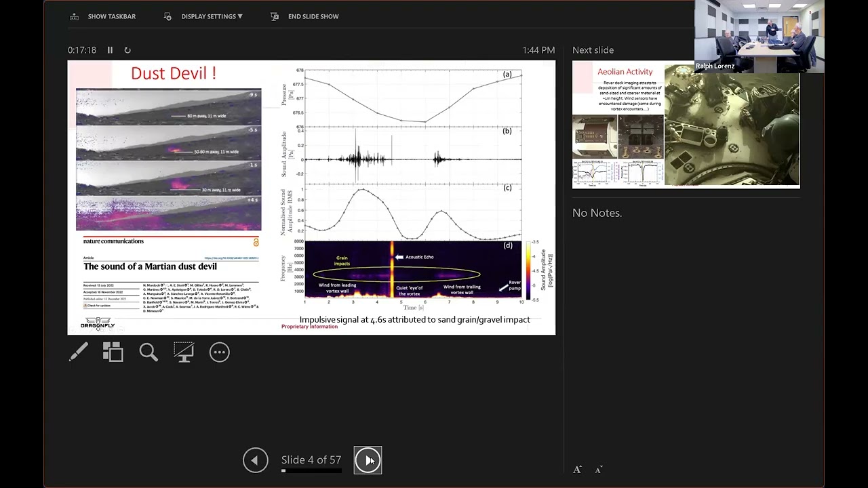Click End Slide Show
This screenshot has height=488, width=868.
click(304, 16)
